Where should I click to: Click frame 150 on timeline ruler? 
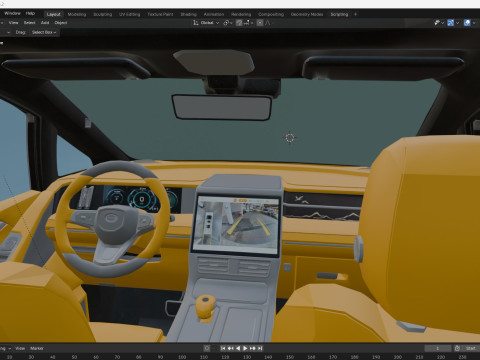290,357
